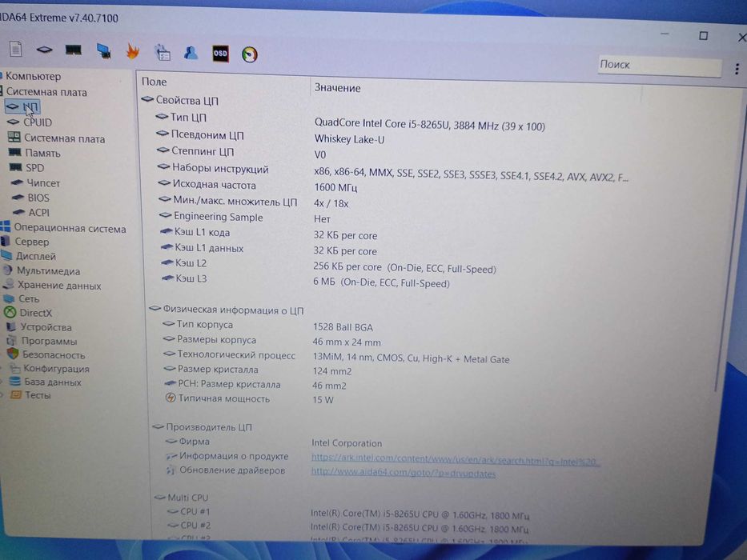747x560 pixels.
Task: Select the Степпинг ЦП row
Action: [243, 153]
